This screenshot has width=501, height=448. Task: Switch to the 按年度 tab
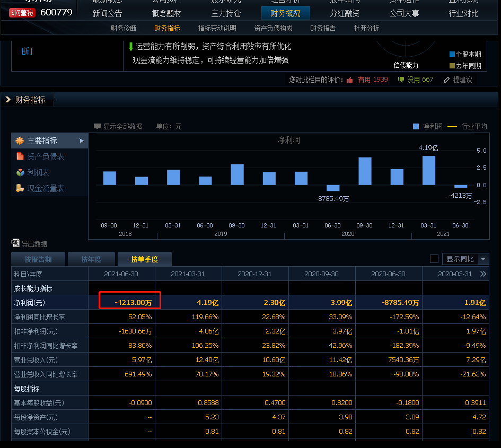point(91,259)
